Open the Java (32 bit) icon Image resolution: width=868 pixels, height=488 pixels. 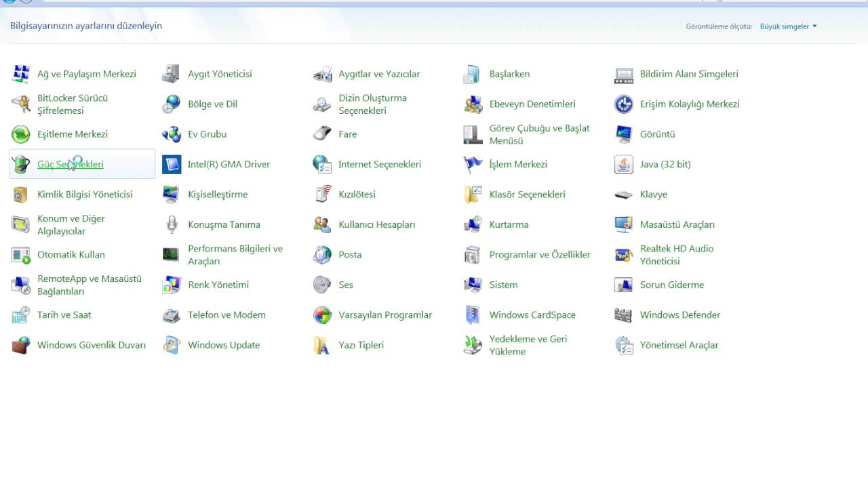coord(623,165)
